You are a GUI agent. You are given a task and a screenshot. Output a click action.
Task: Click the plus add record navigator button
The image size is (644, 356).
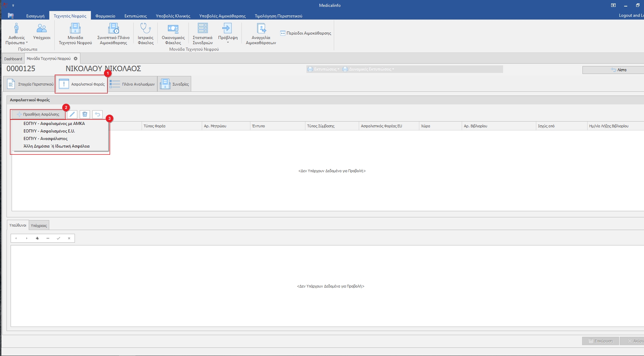[37, 238]
